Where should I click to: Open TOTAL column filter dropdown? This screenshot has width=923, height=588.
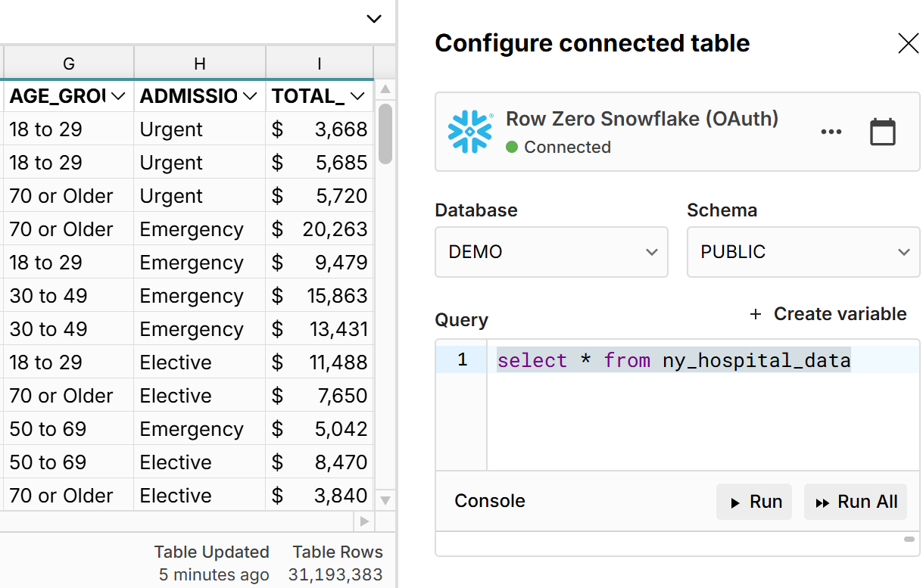coord(358,96)
